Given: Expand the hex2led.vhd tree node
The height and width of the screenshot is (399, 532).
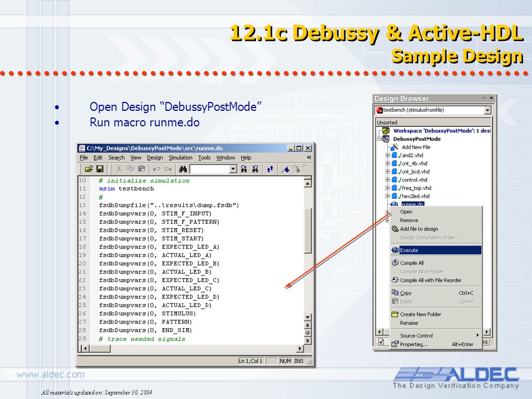Looking at the screenshot, I should [387, 196].
